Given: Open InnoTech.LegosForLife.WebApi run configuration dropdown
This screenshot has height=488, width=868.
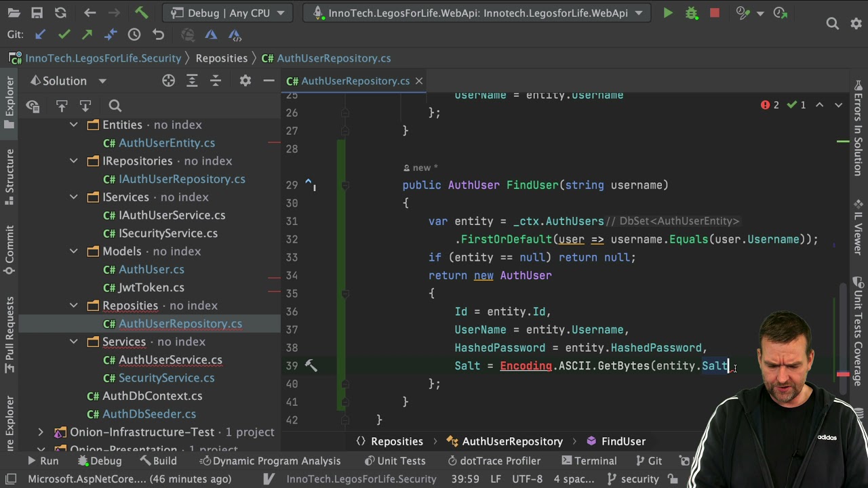Looking at the screenshot, I should [477, 13].
